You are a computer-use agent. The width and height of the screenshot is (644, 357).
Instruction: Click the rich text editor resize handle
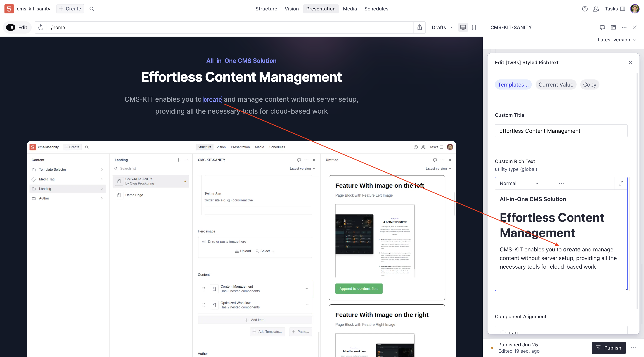click(626, 289)
